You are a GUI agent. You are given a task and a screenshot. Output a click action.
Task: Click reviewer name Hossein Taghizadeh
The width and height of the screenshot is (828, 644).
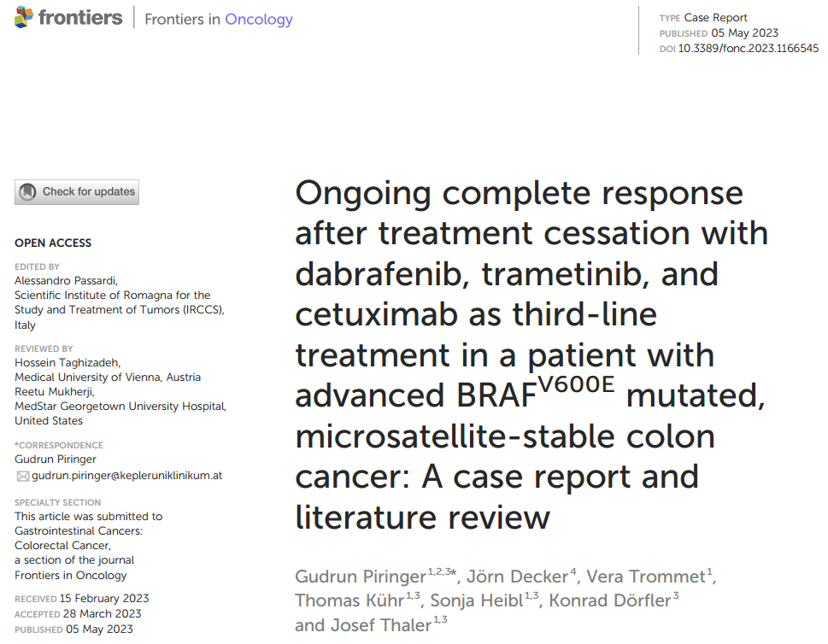pyautogui.click(x=64, y=363)
